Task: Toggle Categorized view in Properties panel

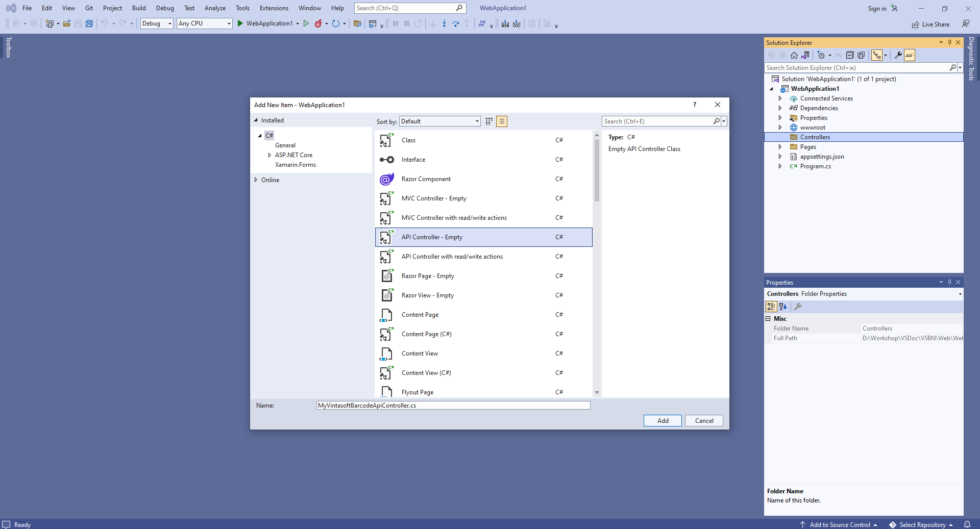Action: click(771, 307)
